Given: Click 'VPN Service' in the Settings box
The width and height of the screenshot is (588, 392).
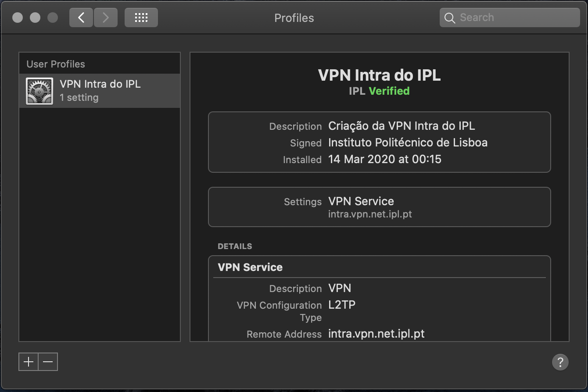Looking at the screenshot, I should coord(361,201).
